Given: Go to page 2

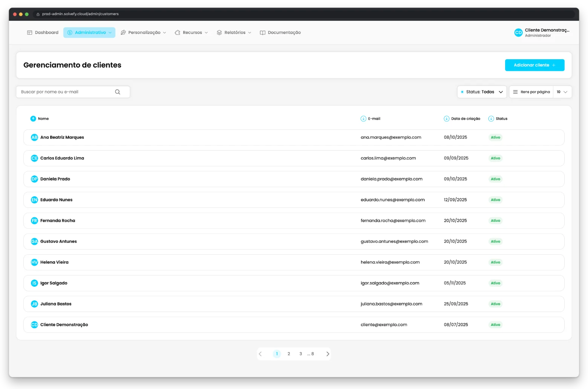Looking at the screenshot, I should [x=289, y=354].
